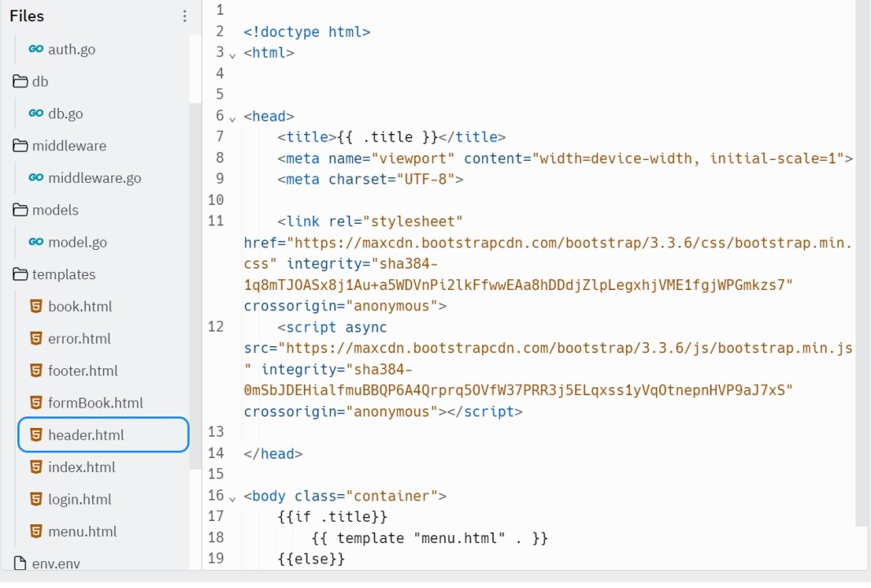Viewport: 871px width, 588px height.
Task: Click the HTML5 icon beside error.html
Action: click(36, 338)
